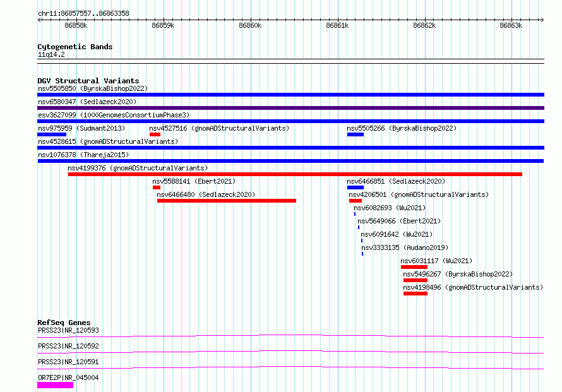Click the 86860k ruler tick label
The image size is (562, 392).
pos(250,25)
